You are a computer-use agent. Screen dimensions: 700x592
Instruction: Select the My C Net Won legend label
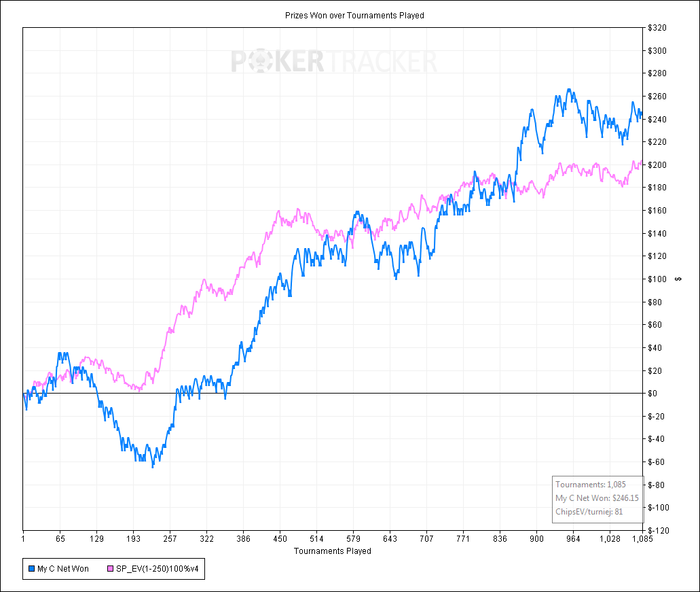(x=63, y=569)
